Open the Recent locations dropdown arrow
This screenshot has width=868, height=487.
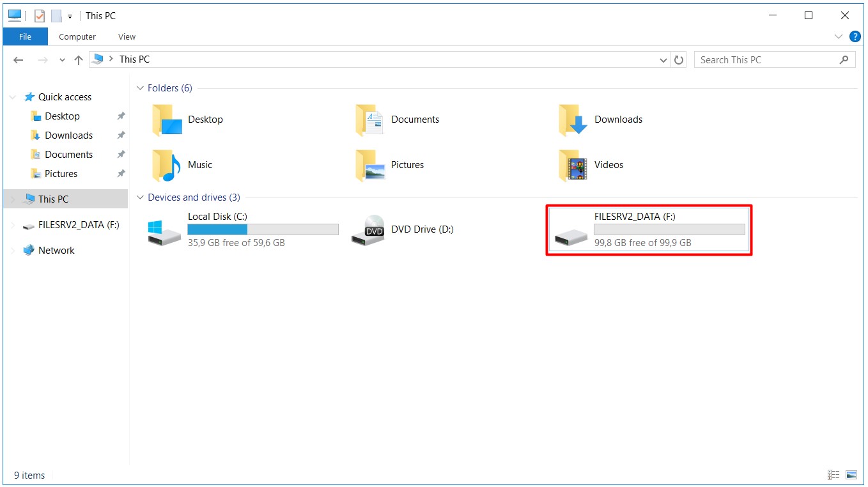62,60
